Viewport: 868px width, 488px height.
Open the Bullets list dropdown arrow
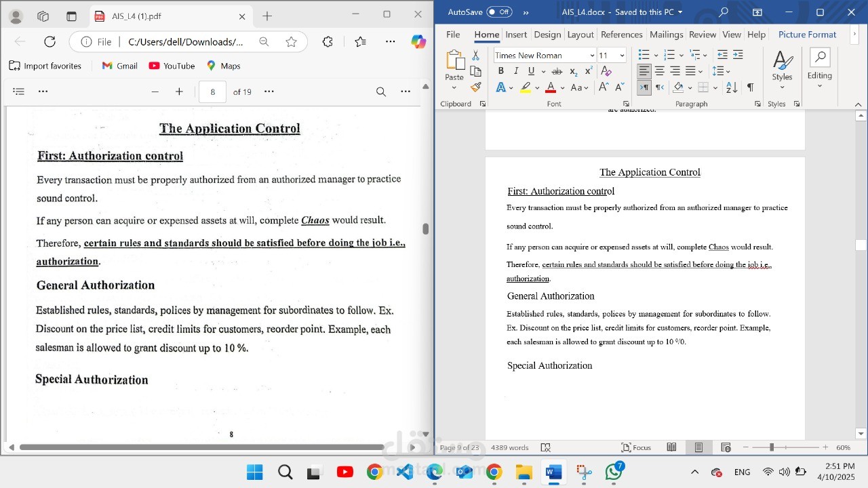pyautogui.click(x=655, y=56)
